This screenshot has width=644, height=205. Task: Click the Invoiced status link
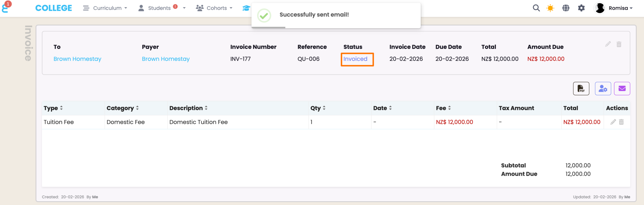(355, 59)
